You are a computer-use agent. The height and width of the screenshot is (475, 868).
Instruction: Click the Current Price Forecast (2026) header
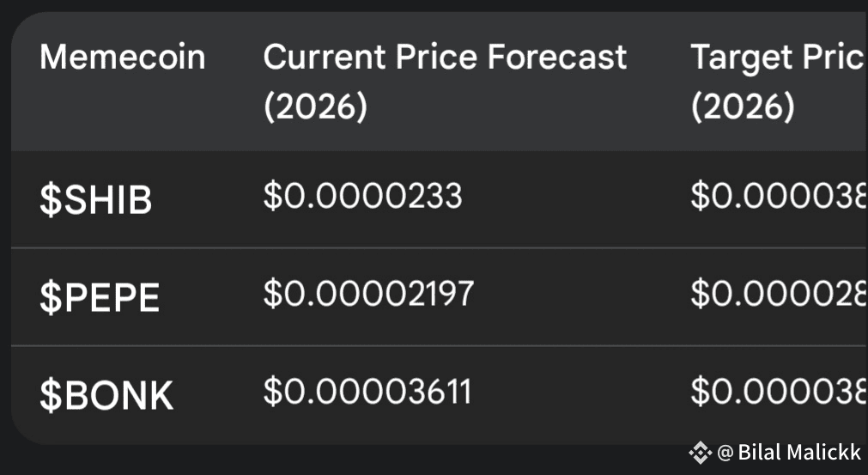point(445,82)
